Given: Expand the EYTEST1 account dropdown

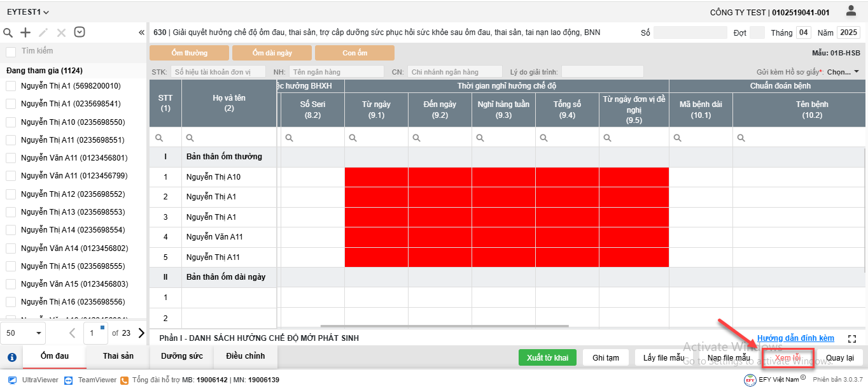Looking at the screenshot, I should tap(28, 12).
